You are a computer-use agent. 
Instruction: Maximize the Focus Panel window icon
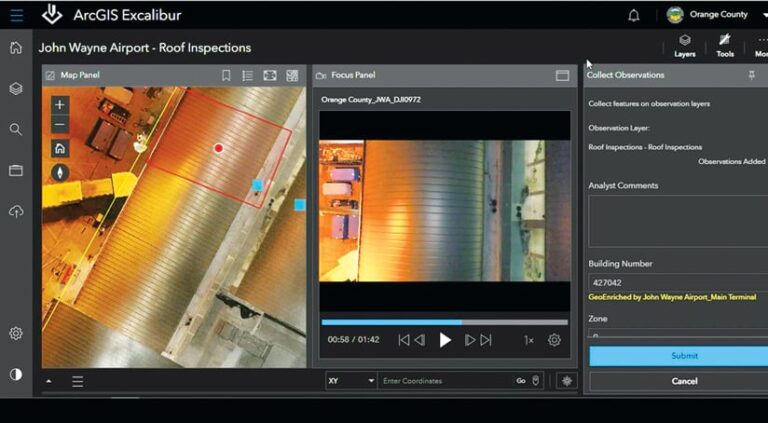pos(562,75)
